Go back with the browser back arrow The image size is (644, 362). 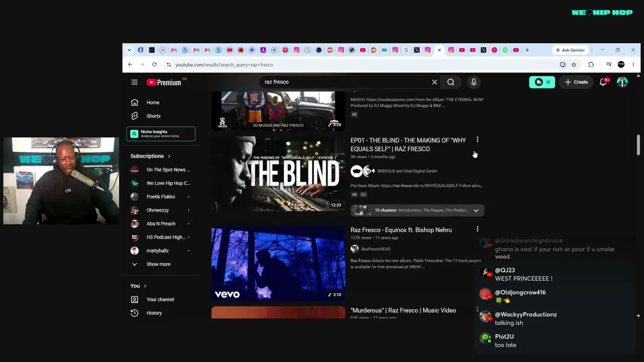(130, 64)
